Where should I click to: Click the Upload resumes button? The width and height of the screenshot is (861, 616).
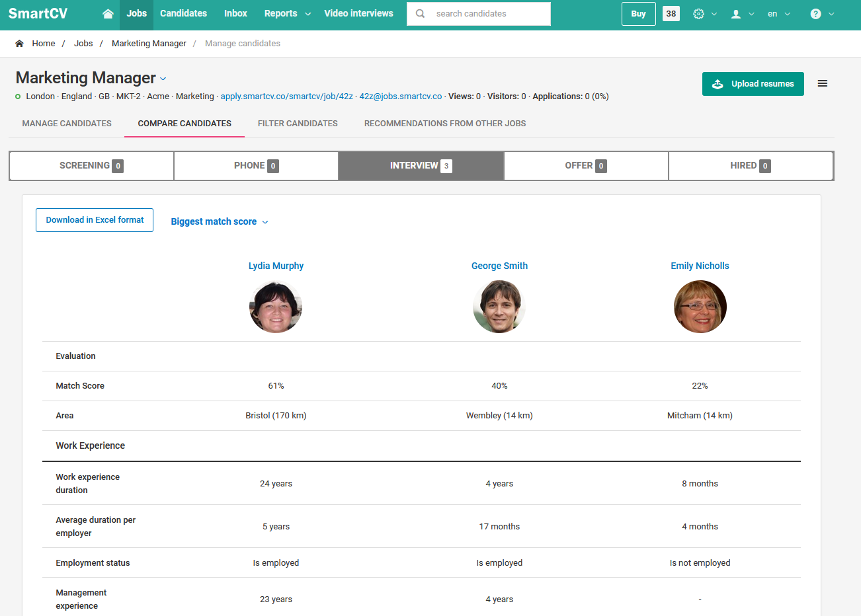point(753,84)
